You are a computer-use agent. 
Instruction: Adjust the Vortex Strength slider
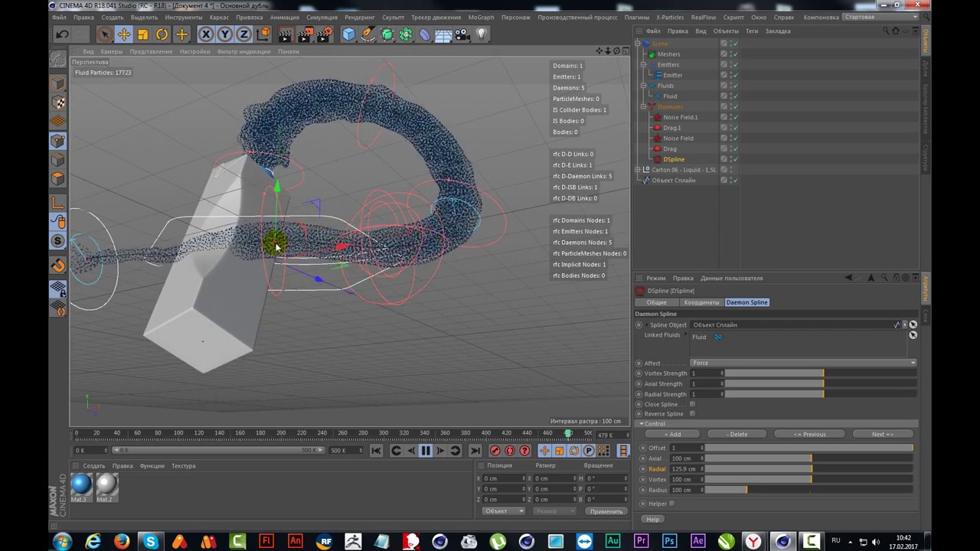(x=819, y=373)
